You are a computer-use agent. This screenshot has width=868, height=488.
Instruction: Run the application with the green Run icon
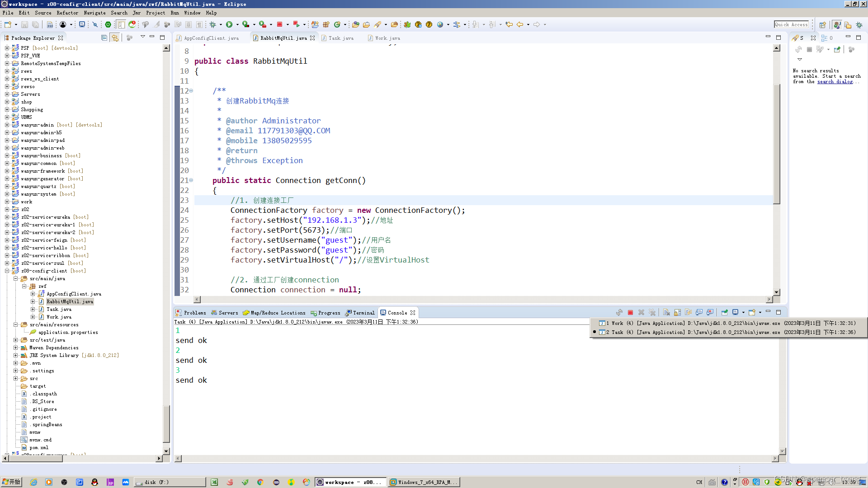click(229, 24)
